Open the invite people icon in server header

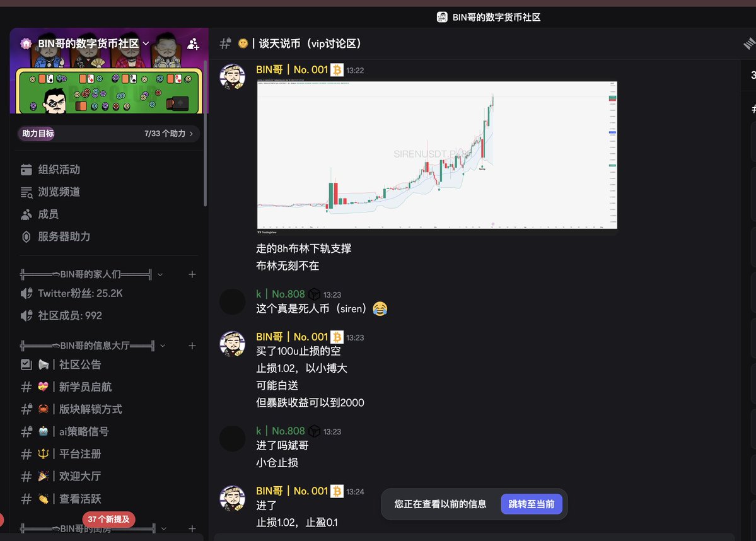[x=194, y=44]
